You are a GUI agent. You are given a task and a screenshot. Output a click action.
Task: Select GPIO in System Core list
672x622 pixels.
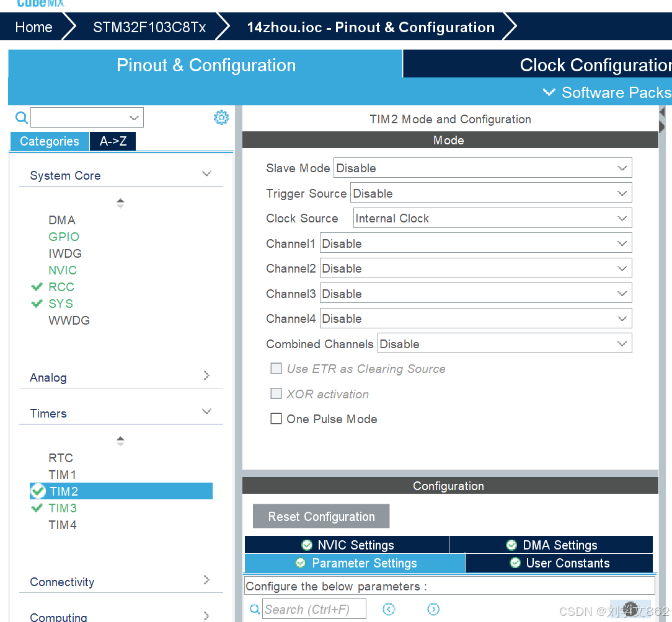pos(64,237)
